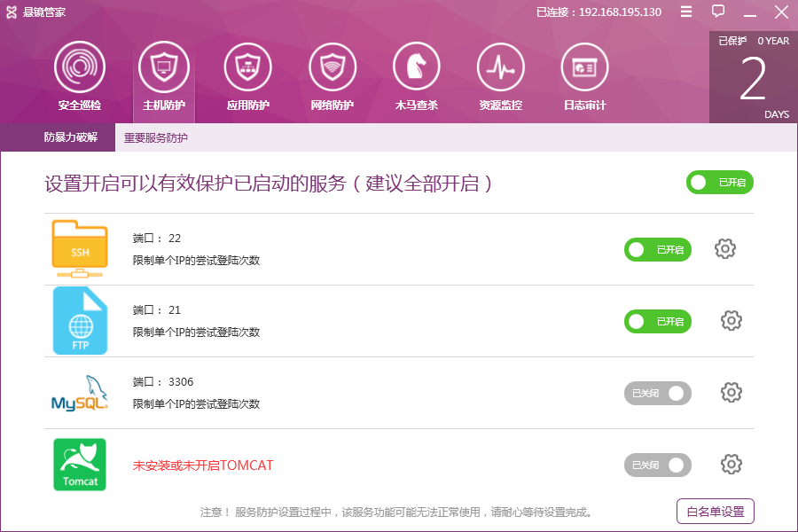Turn off the FTP protection switch

click(657, 321)
